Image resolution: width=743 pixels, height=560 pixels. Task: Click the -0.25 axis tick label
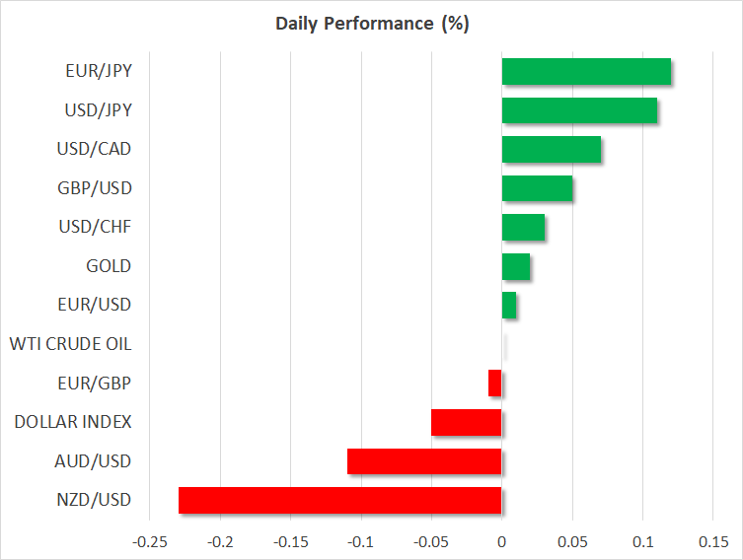pos(150,541)
